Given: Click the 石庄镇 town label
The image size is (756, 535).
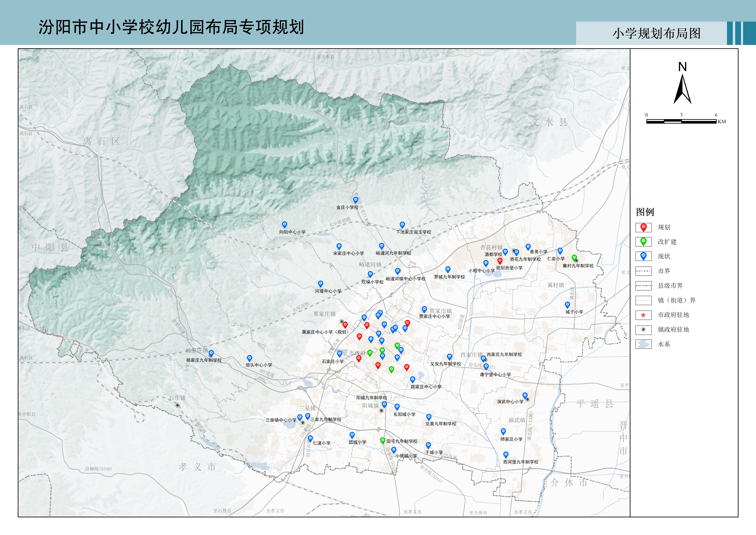Looking at the screenshot, I should click(x=177, y=398).
